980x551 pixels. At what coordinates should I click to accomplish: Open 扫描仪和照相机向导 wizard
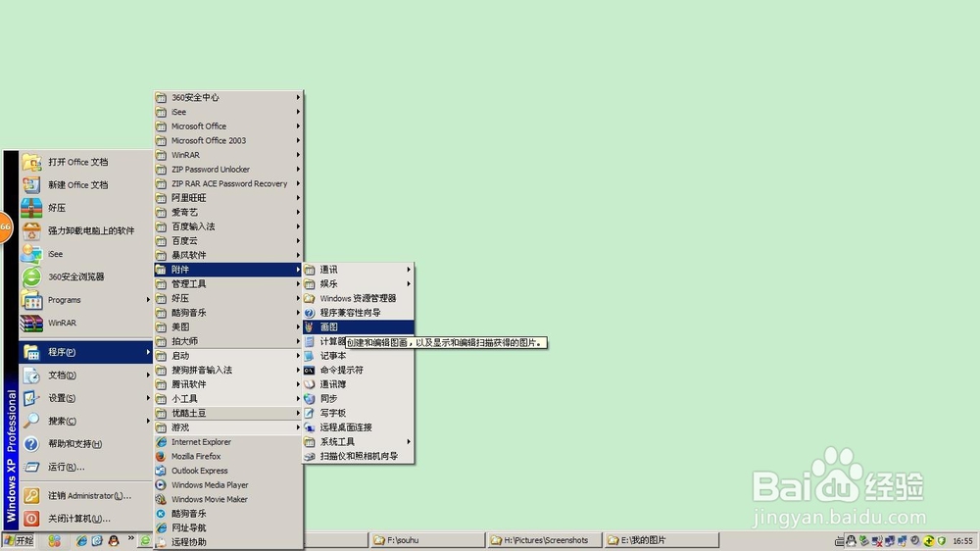click(358, 457)
